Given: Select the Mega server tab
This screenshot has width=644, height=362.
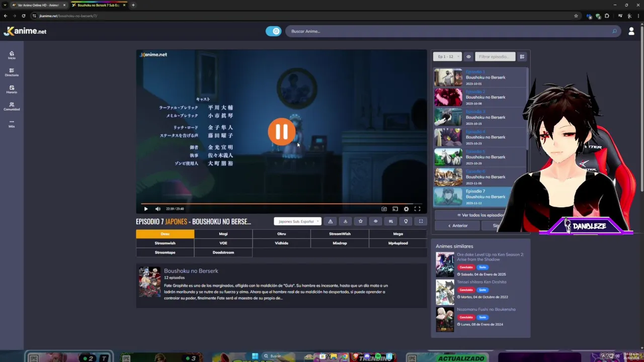Looking at the screenshot, I should tap(398, 234).
